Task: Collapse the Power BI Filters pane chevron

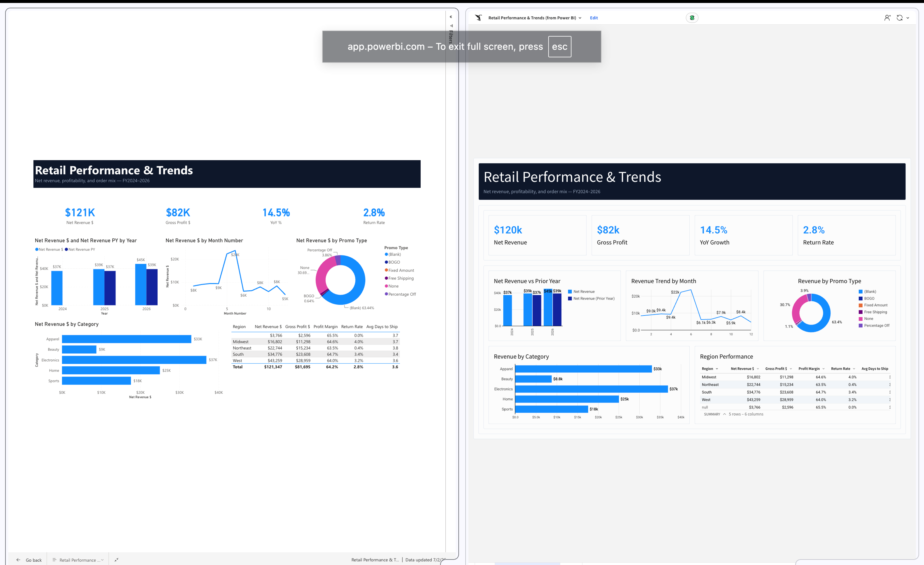Action: (x=451, y=17)
